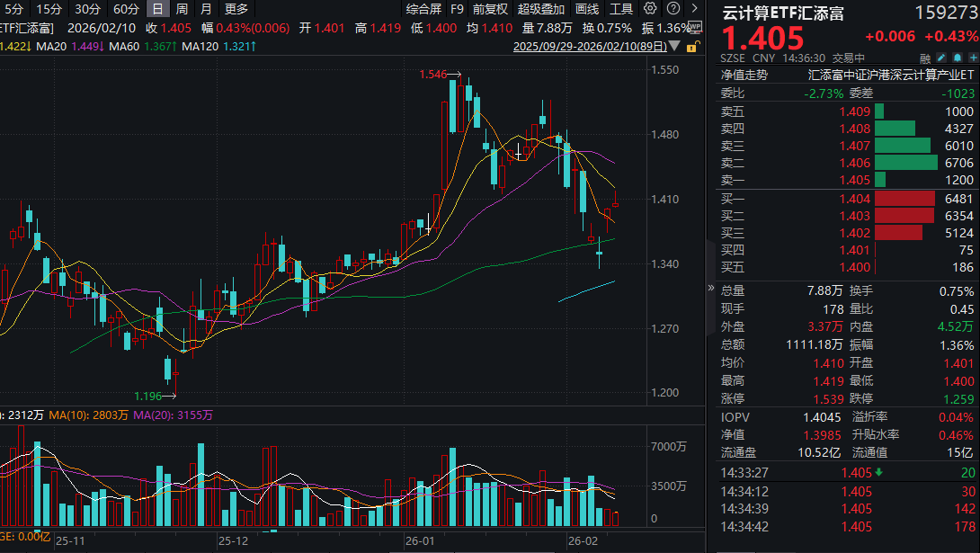Open the 工具 tools menu
Screen dimensions: 980x553
[x=621, y=9]
